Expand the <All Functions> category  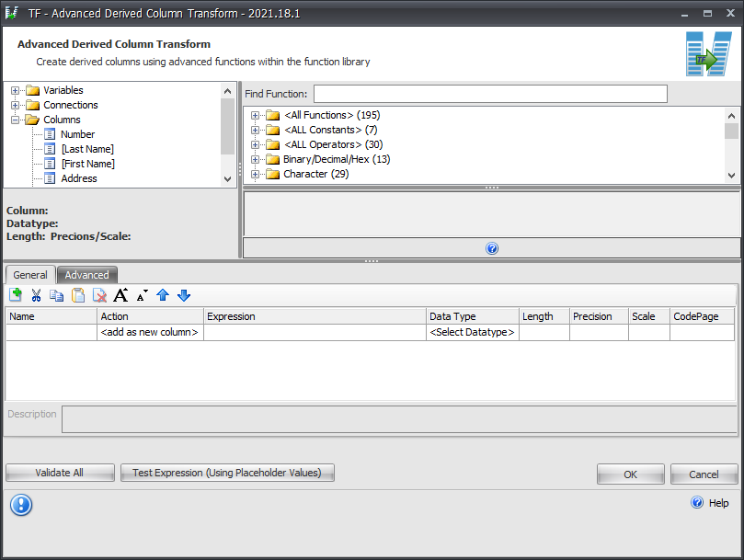[x=255, y=115]
